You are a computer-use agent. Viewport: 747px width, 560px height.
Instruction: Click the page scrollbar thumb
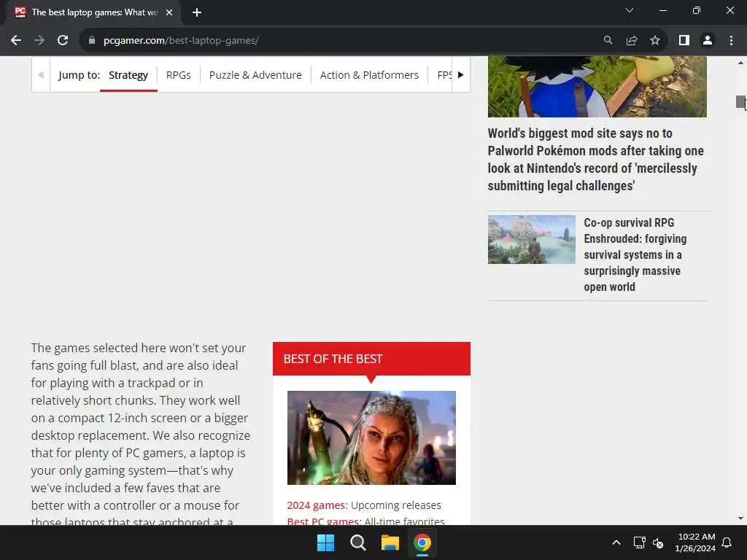(740, 101)
